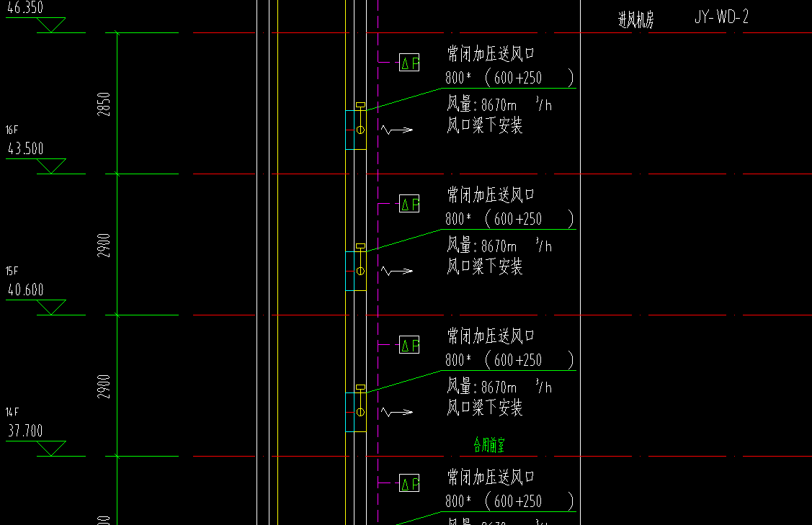This screenshot has width=812, height=525.
Task: Select 常闭加压送风口 text below level 37.700
Action: [491, 477]
